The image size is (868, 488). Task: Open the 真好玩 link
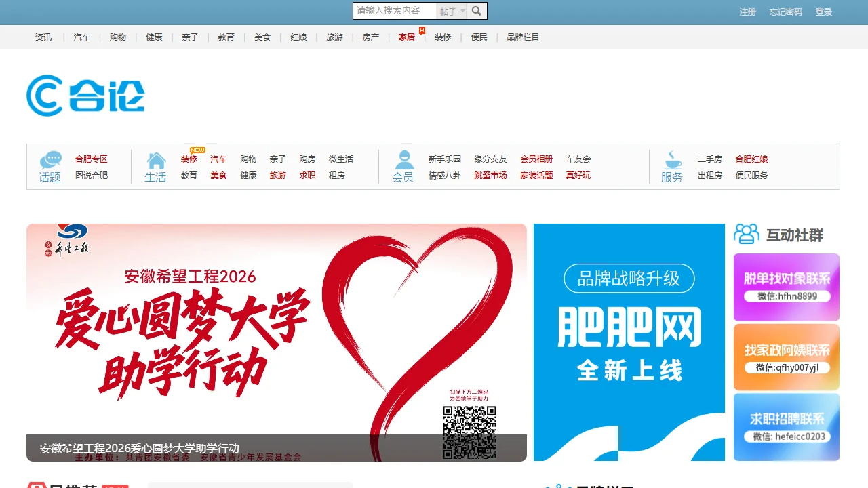click(x=578, y=176)
